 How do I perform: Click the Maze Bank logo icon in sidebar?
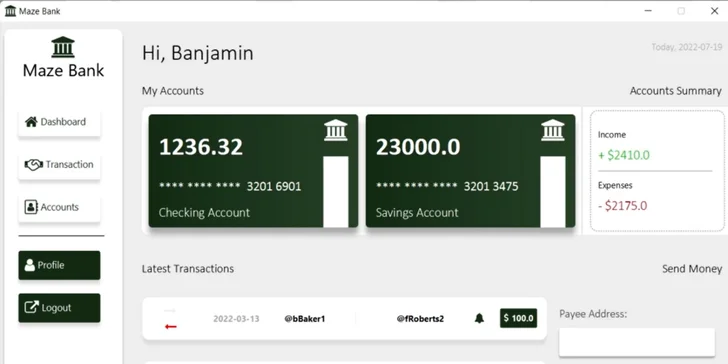pos(63,47)
